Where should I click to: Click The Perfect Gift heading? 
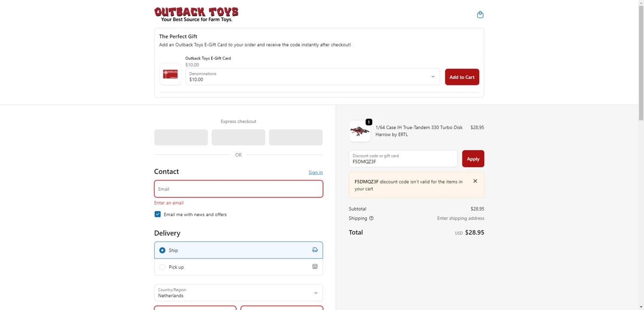[x=178, y=36]
